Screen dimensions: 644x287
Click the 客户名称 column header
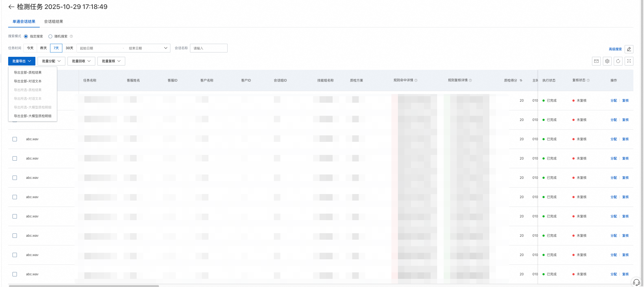(x=207, y=80)
